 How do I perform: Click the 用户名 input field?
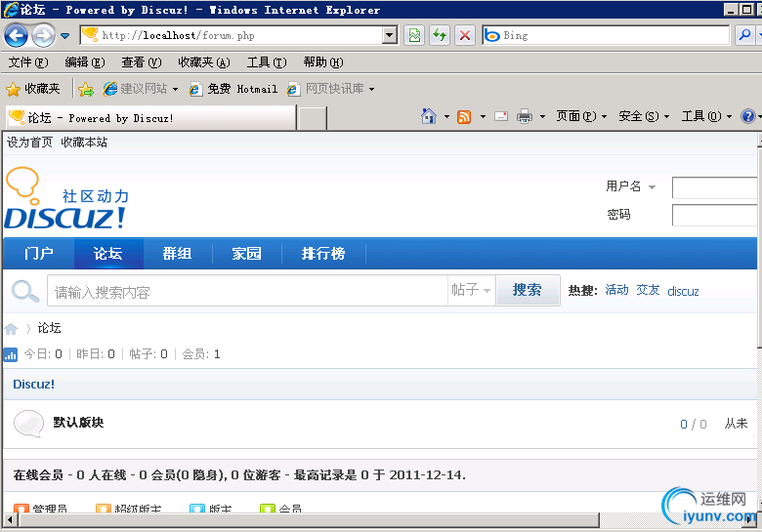[x=714, y=187]
